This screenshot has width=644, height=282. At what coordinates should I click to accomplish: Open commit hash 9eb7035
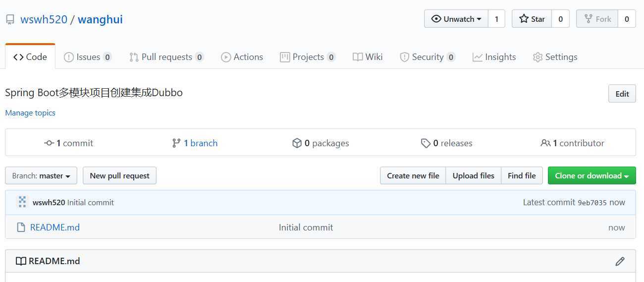pyautogui.click(x=592, y=202)
